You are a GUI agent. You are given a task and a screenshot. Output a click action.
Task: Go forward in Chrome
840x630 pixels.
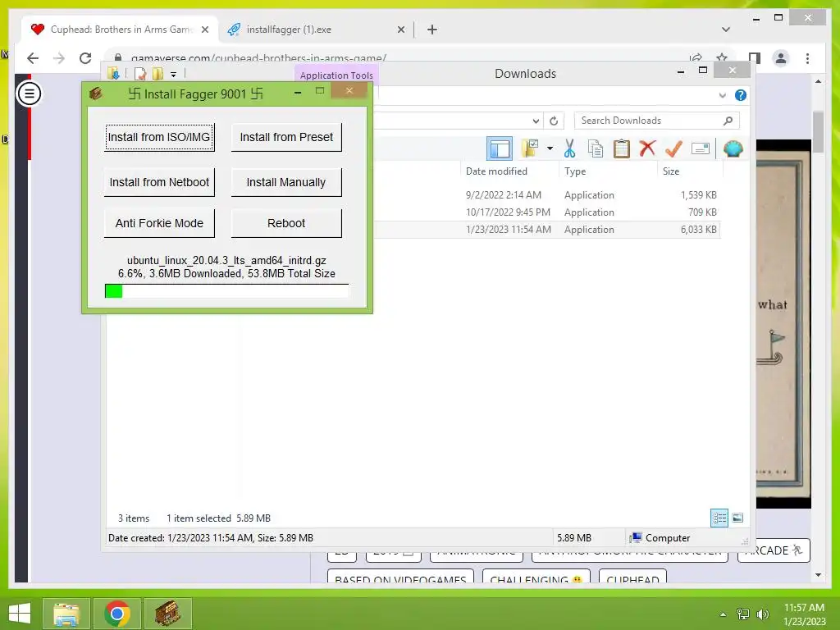[59, 58]
